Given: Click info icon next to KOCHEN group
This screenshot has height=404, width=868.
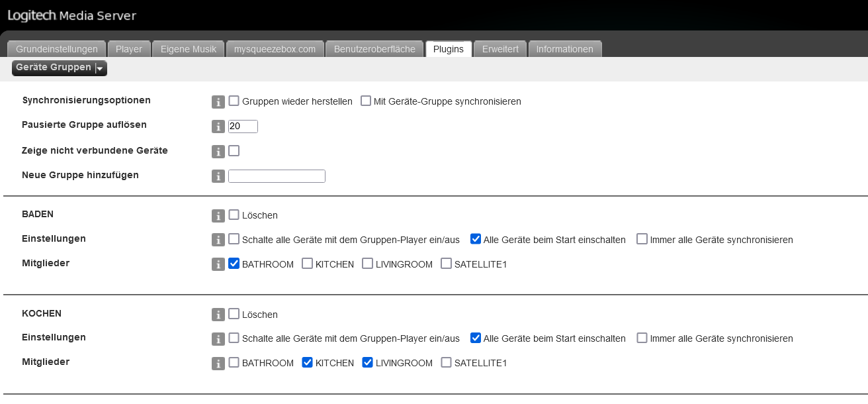Looking at the screenshot, I should click(x=218, y=315).
